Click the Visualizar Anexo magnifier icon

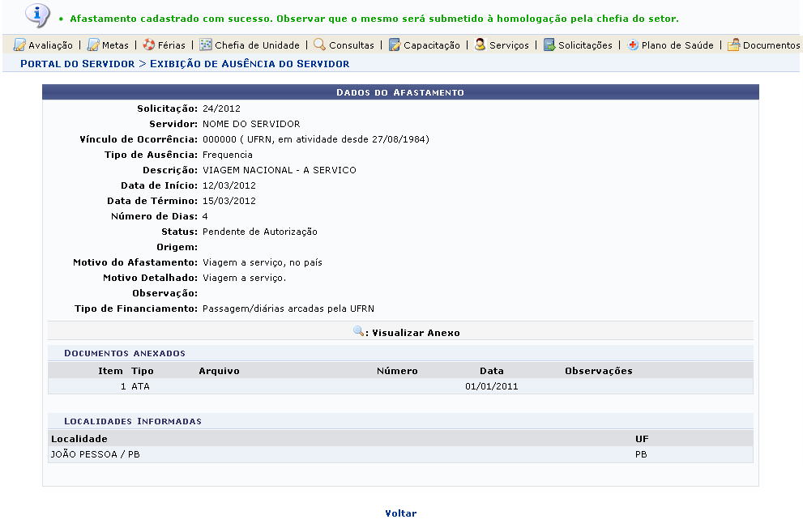[x=358, y=331]
